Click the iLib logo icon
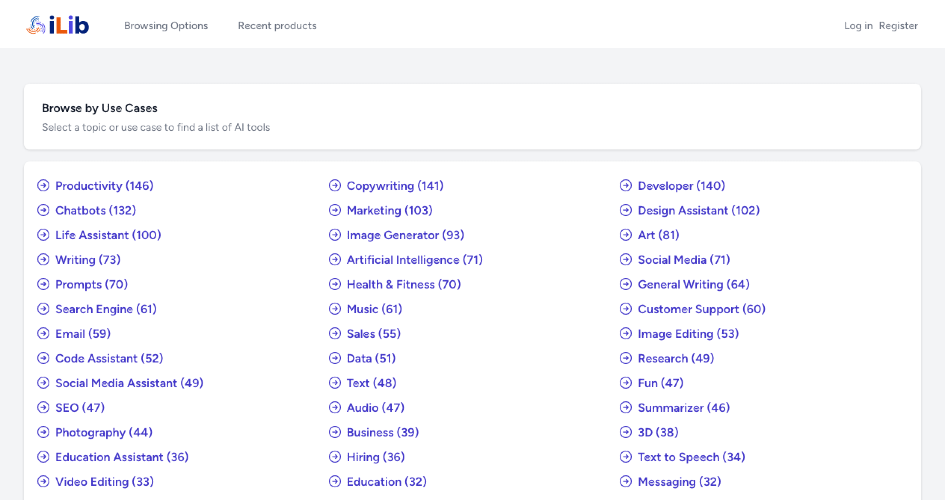This screenshot has width=945, height=500. click(x=36, y=25)
